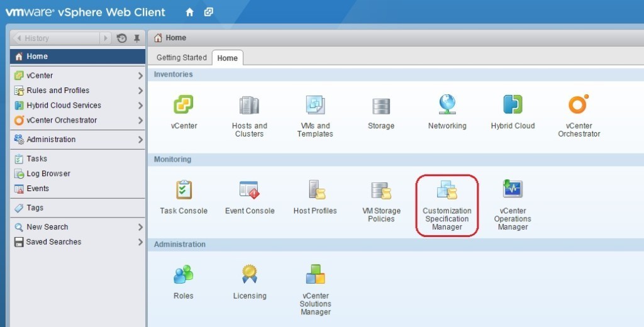The width and height of the screenshot is (644, 327).
Task: Click the Monitoring section header
Action: (172, 159)
